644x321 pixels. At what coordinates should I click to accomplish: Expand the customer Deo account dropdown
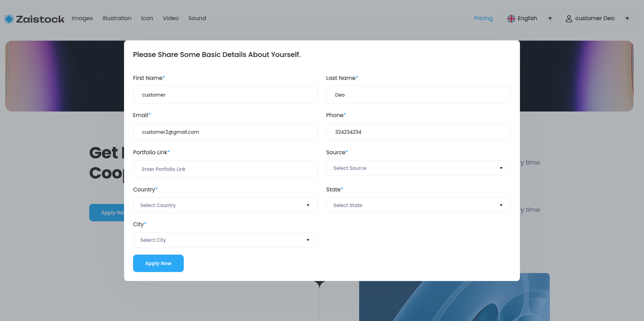pyautogui.click(x=597, y=18)
